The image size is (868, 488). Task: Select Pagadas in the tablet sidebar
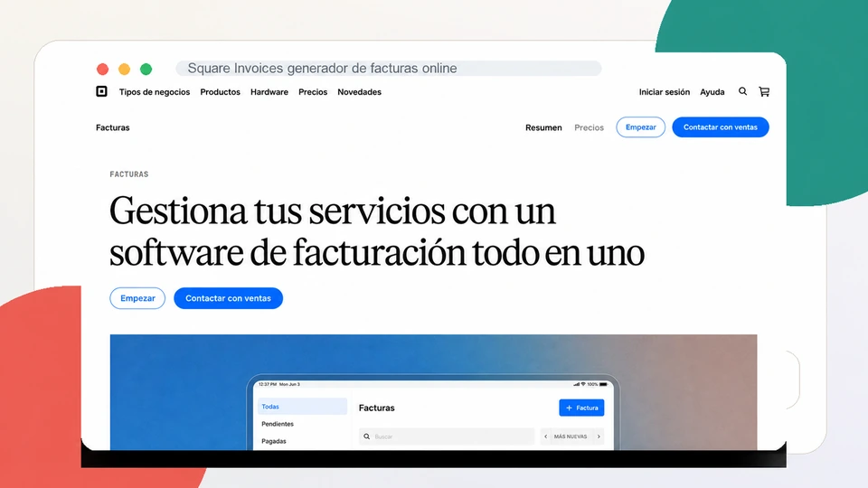click(x=273, y=441)
